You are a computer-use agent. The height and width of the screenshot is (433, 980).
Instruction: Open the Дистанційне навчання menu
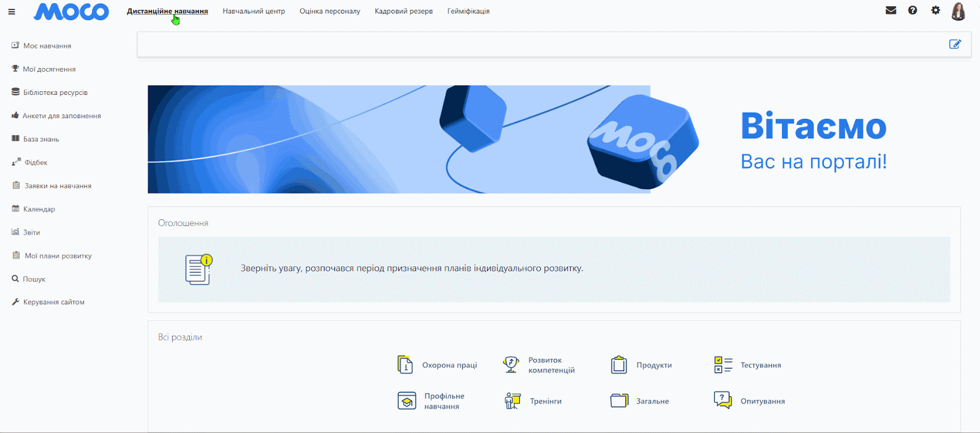pyautogui.click(x=167, y=11)
